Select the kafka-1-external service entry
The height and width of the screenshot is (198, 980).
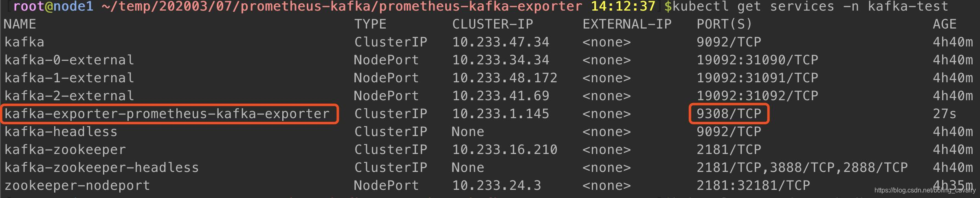[69, 78]
